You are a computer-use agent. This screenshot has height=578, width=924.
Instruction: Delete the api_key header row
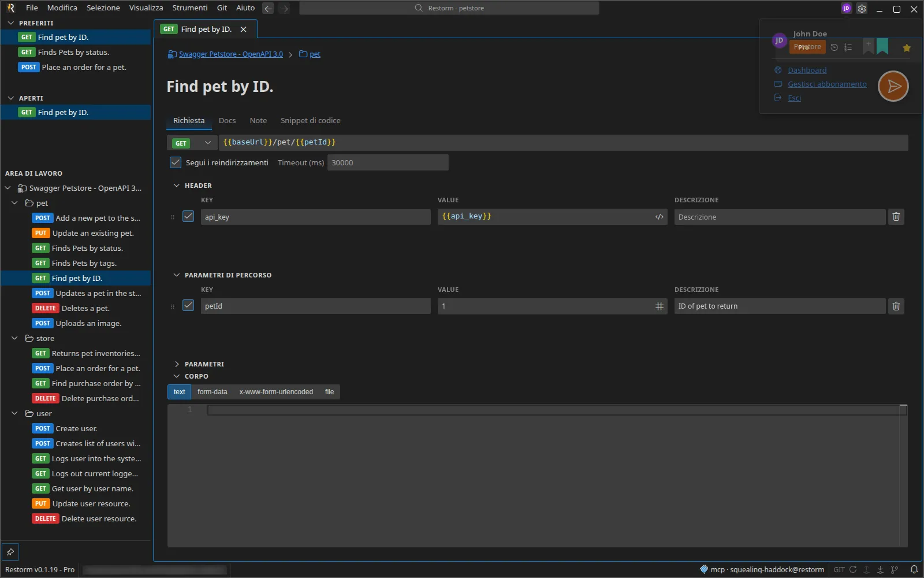896,217
